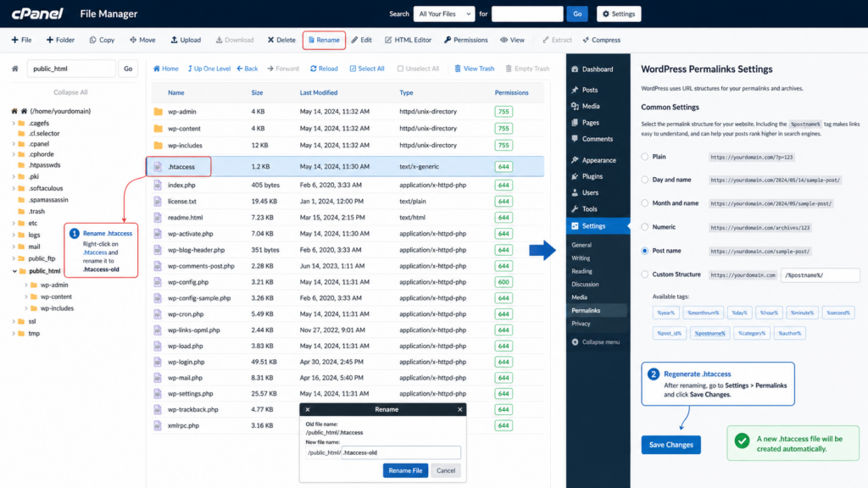
Task: Click the Back navigation link
Action: click(248, 69)
